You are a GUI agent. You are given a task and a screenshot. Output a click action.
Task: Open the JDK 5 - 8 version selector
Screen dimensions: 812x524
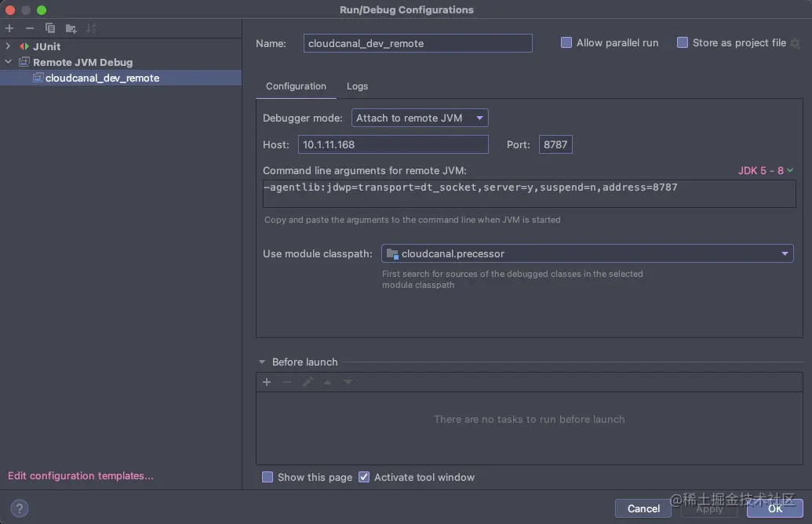coord(765,170)
